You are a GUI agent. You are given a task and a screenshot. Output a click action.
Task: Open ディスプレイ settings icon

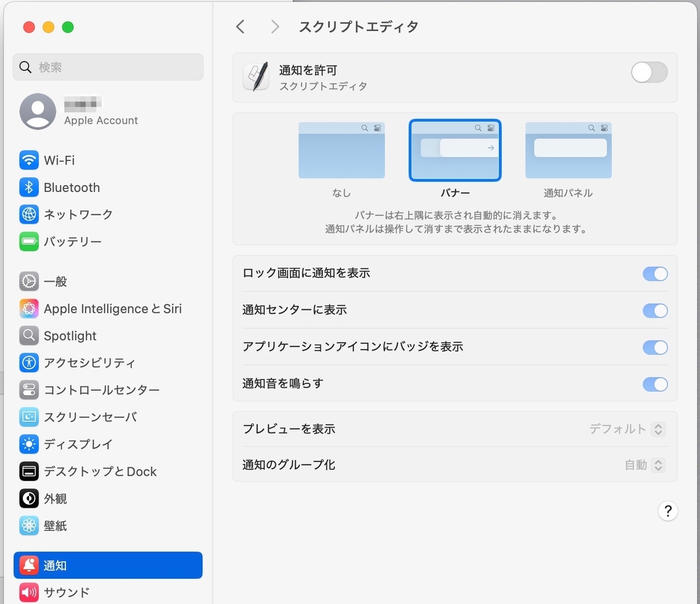(29, 444)
